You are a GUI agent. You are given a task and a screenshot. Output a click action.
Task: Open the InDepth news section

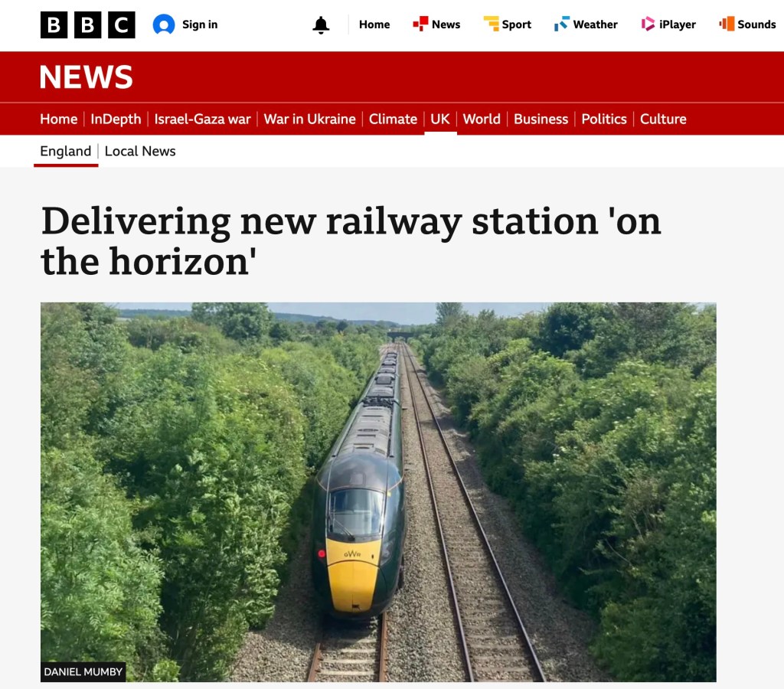pyautogui.click(x=116, y=119)
